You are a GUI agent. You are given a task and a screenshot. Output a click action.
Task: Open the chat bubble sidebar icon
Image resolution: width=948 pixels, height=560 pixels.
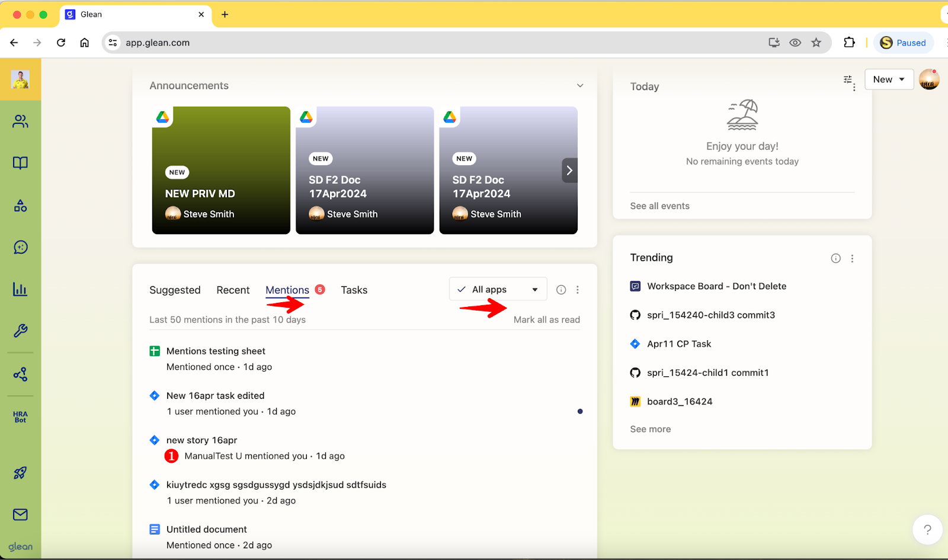(x=20, y=247)
